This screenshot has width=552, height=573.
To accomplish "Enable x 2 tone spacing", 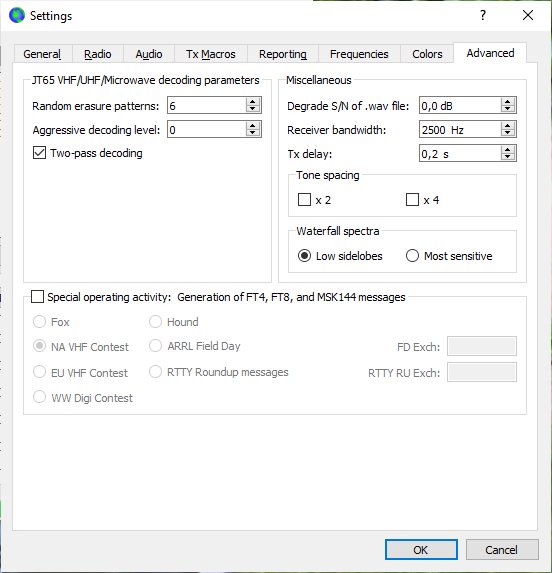I will coord(304,200).
